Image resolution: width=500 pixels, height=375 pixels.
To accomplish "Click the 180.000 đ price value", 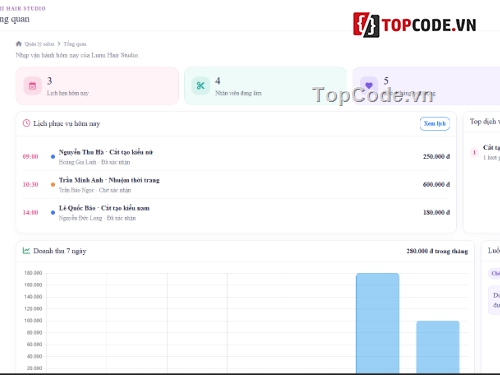I will (x=436, y=212).
